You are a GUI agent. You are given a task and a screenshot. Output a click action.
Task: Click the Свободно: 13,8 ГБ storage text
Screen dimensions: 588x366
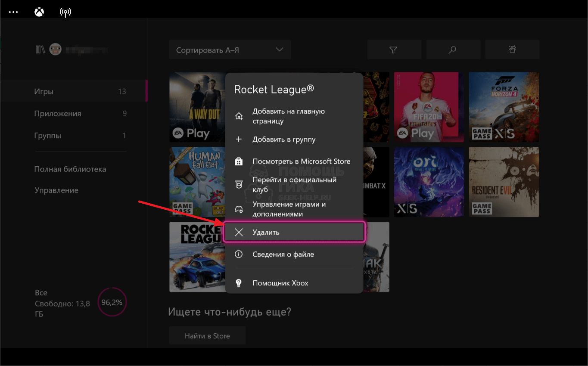pyautogui.click(x=62, y=309)
